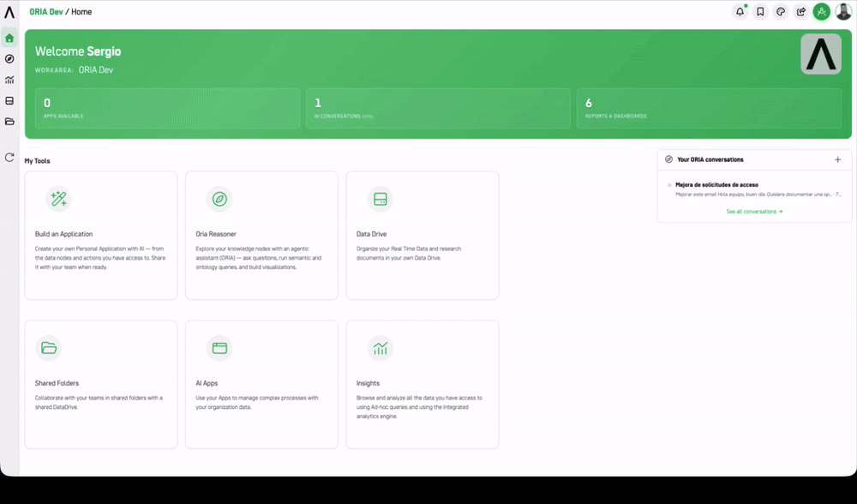
Task: Click the workarea logo tile in banner
Action: tap(821, 54)
